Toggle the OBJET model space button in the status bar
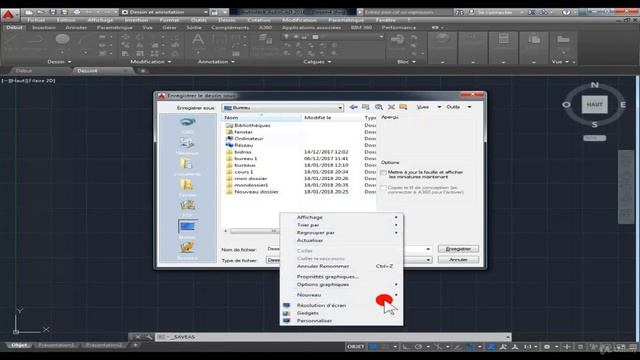This screenshot has width=640, height=360. coord(355,347)
